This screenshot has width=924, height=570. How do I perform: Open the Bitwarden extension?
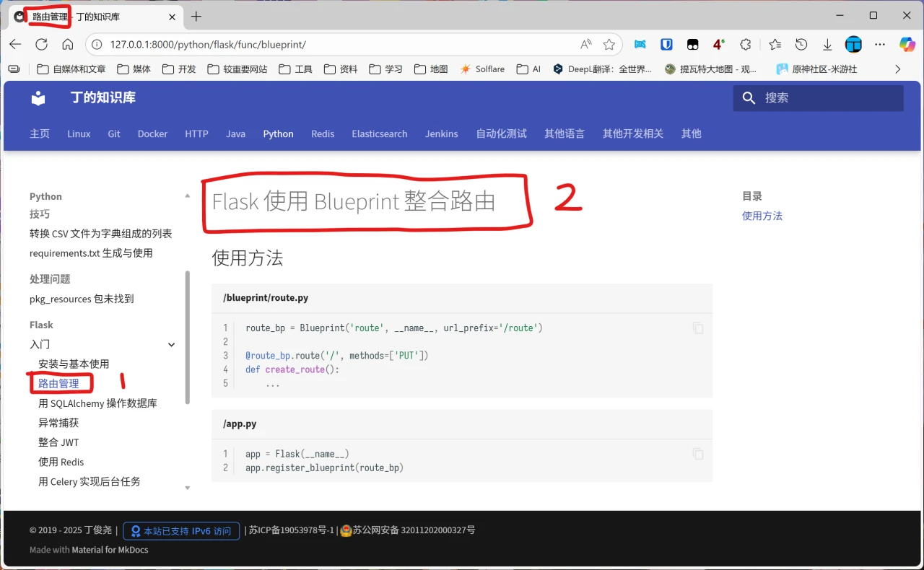click(666, 45)
